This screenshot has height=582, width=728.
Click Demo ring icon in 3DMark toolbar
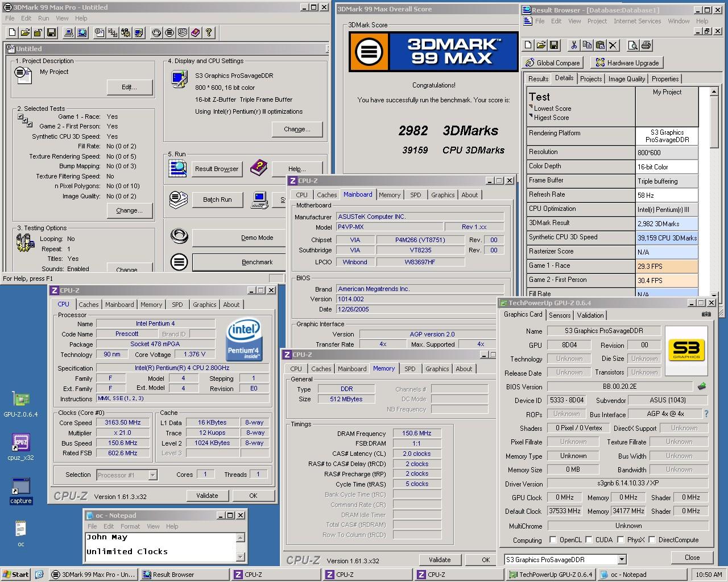[156, 32]
